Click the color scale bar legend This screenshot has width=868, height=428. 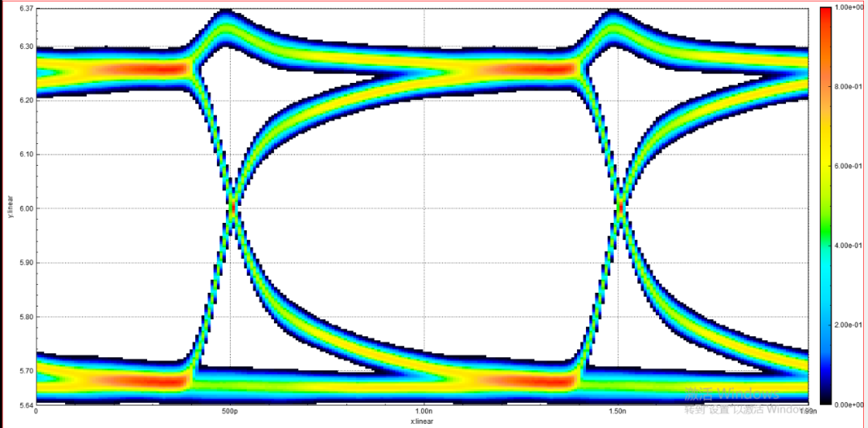(825, 206)
